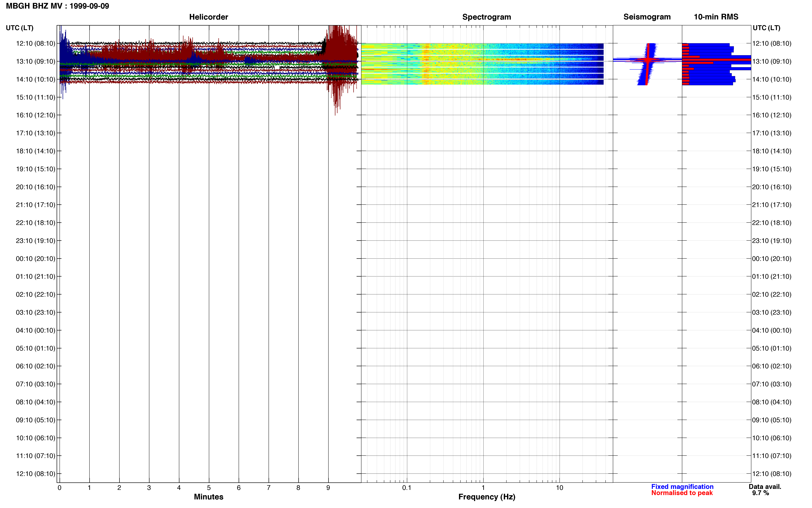Click the '0' tick on the Minutes axis
The width and height of the screenshot is (812, 508).
(59, 488)
